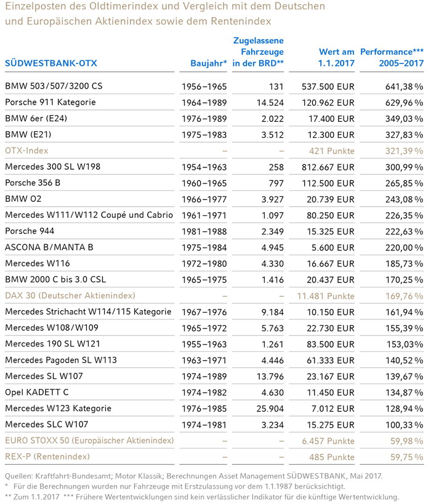This screenshot has width=431, height=504.
Task: Select the 641,38 % performance value
Action: [403, 86]
